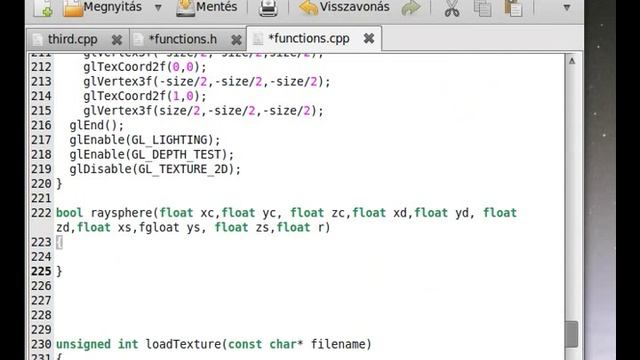640x360 pixels.
Task: Click 'glDisable(GL_TEXTURE_2D);' on line 219
Action: pyautogui.click(x=155, y=169)
